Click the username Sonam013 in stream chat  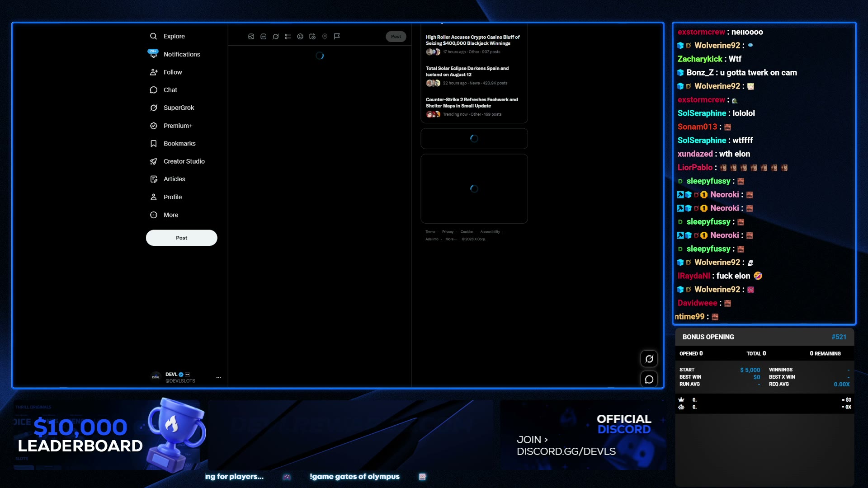pyautogui.click(x=697, y=127)
